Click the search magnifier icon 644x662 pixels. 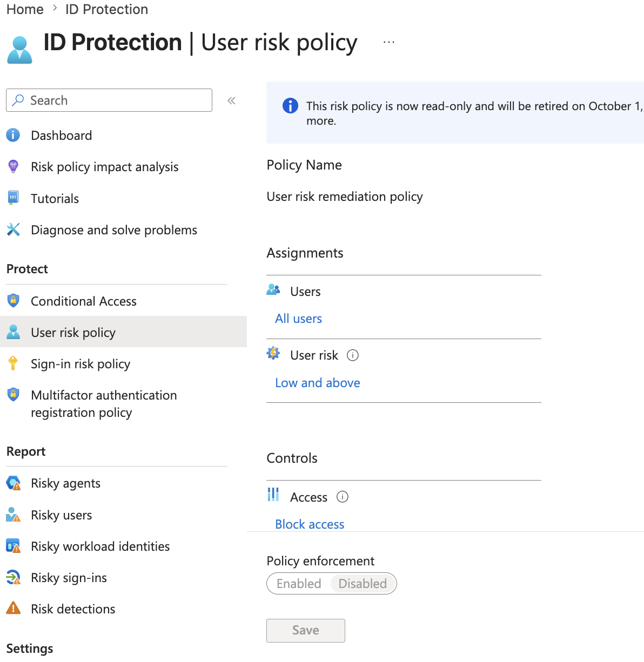[x=18, y=100]
